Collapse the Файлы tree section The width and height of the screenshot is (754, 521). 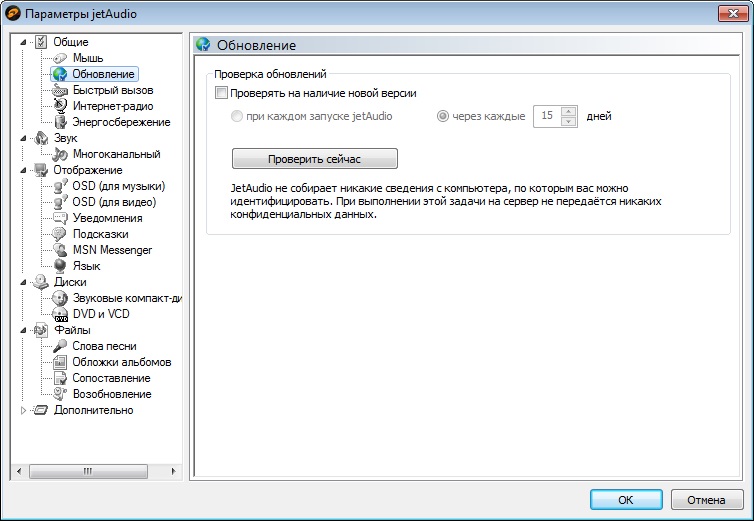point(23,330)
